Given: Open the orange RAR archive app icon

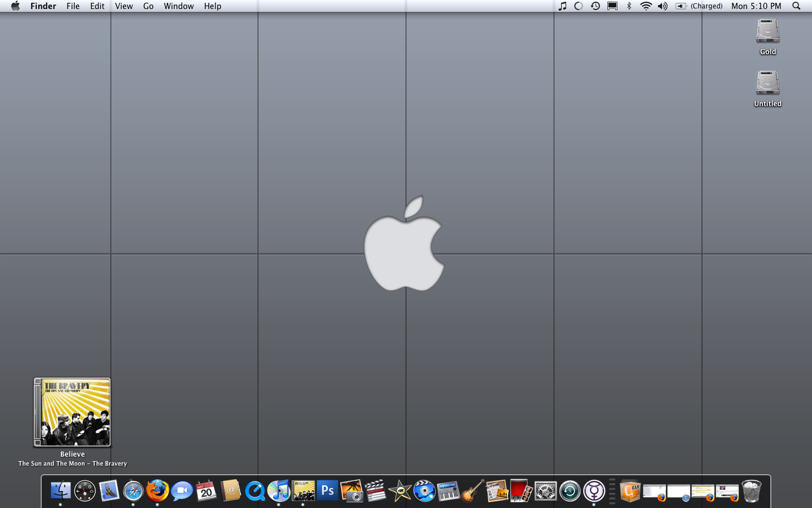Looking at the screenshot, I should [x=630, y=491].
